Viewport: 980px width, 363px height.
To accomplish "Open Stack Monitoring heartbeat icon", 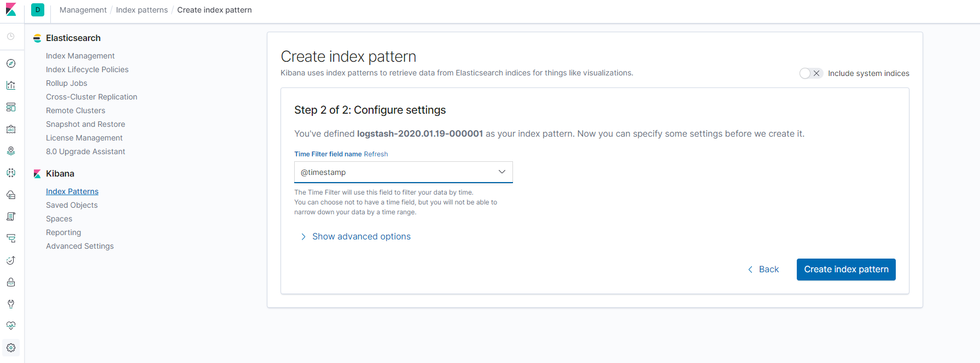I will 11,326.
